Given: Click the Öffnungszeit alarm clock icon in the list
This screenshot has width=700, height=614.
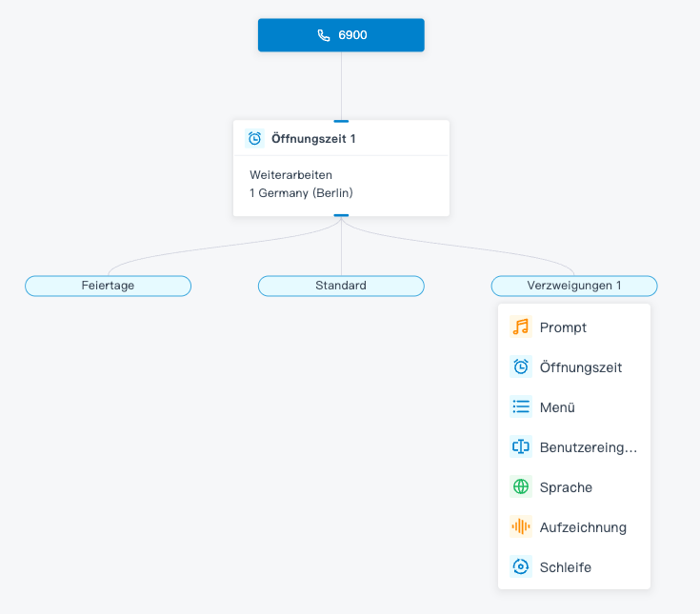Looking at the screenshot, I should coord(520,367).
